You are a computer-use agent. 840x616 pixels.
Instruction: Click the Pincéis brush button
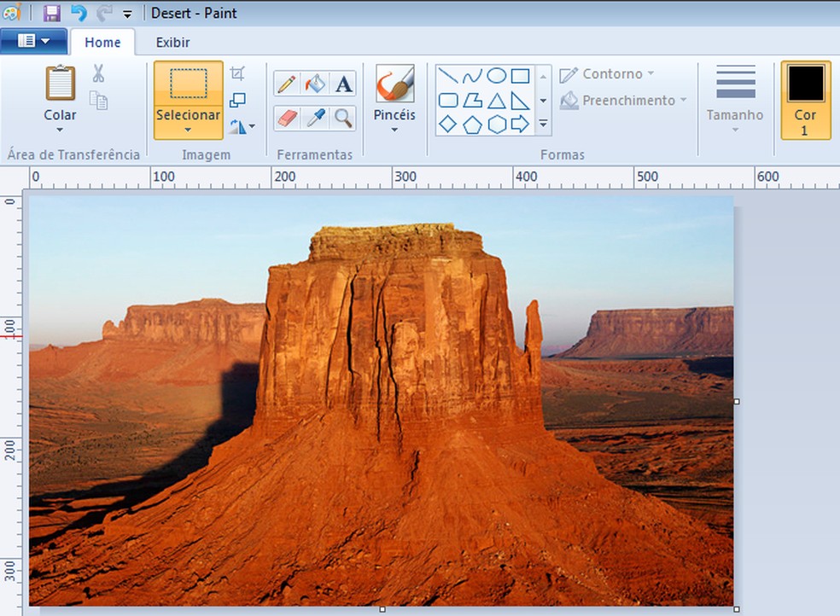[395, 84]
